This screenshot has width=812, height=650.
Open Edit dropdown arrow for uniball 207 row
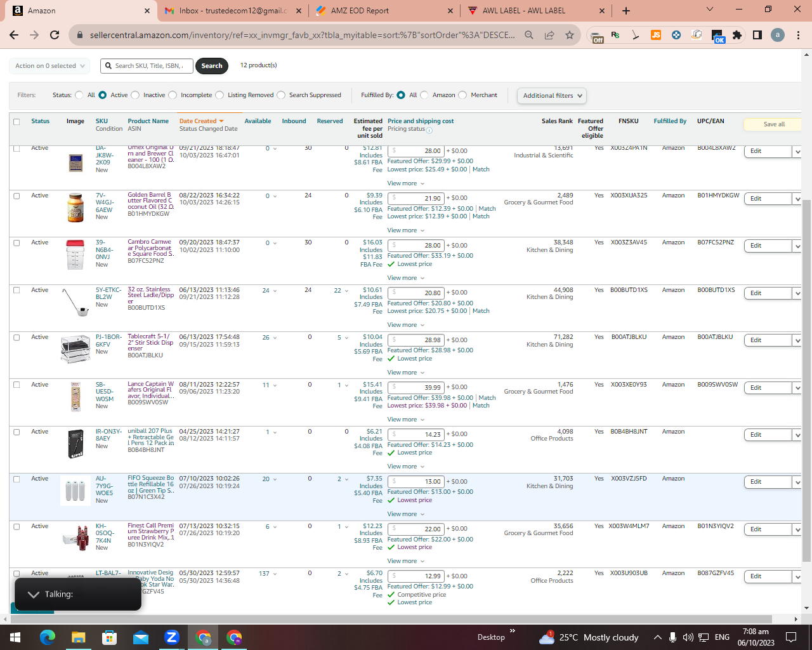click(x=797, y=435)
